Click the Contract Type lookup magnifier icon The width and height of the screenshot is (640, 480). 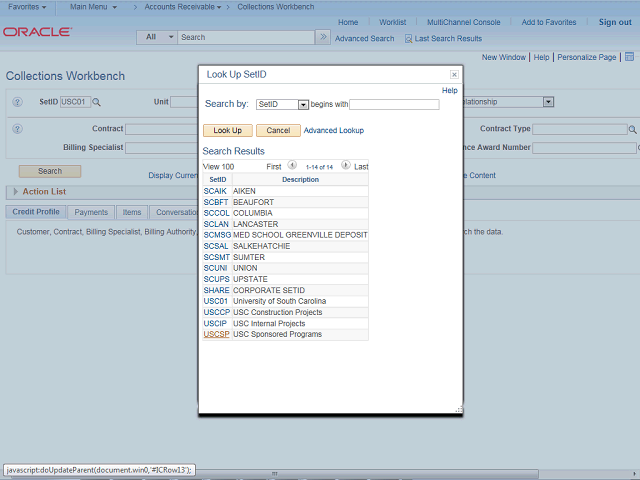pyautogui.click(x=633, y=129)
